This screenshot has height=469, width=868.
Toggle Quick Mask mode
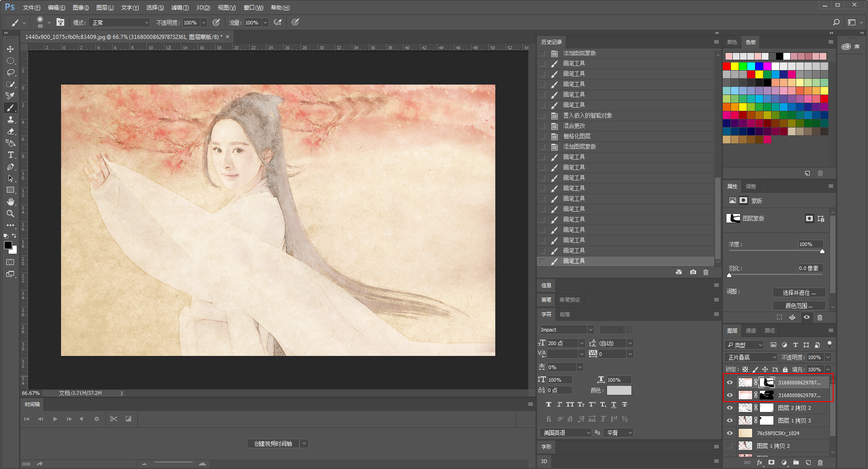coord(10,262)
